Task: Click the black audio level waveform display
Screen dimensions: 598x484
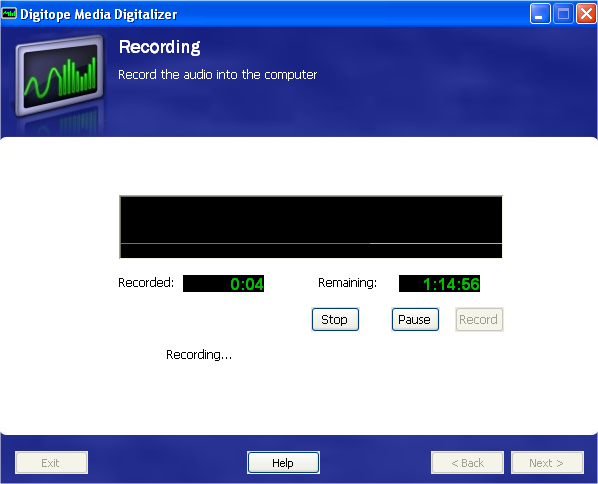Action: 311,227
